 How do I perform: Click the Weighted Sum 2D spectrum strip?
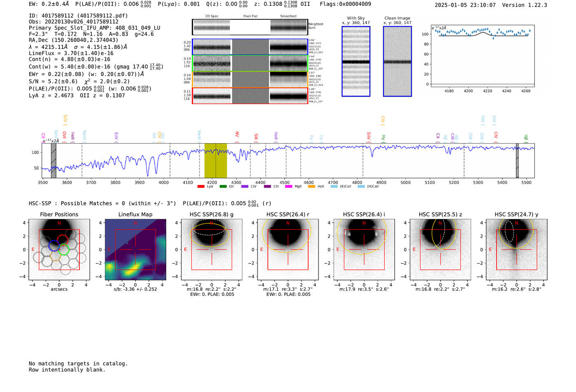(x=250, y=28)
